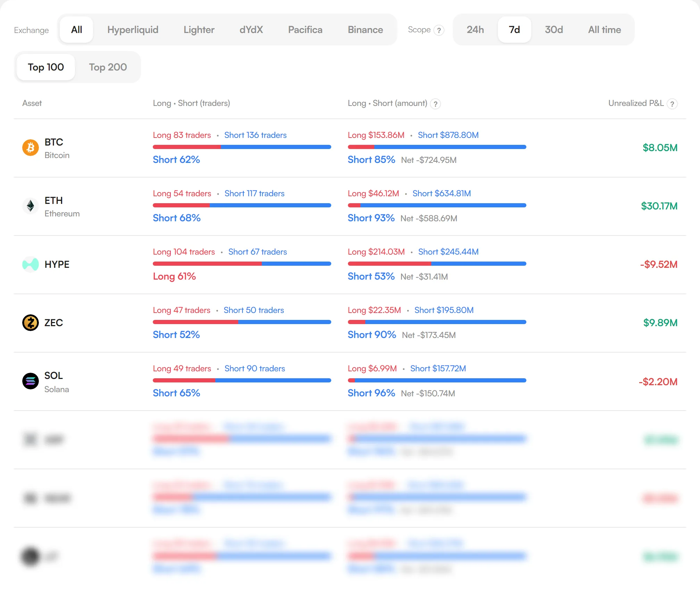Click the Asset column header

(32, 103)
